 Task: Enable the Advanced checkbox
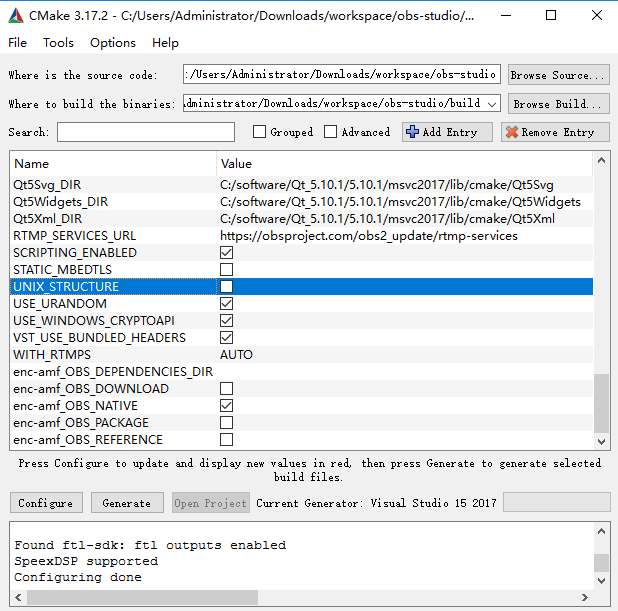(330, 132)
